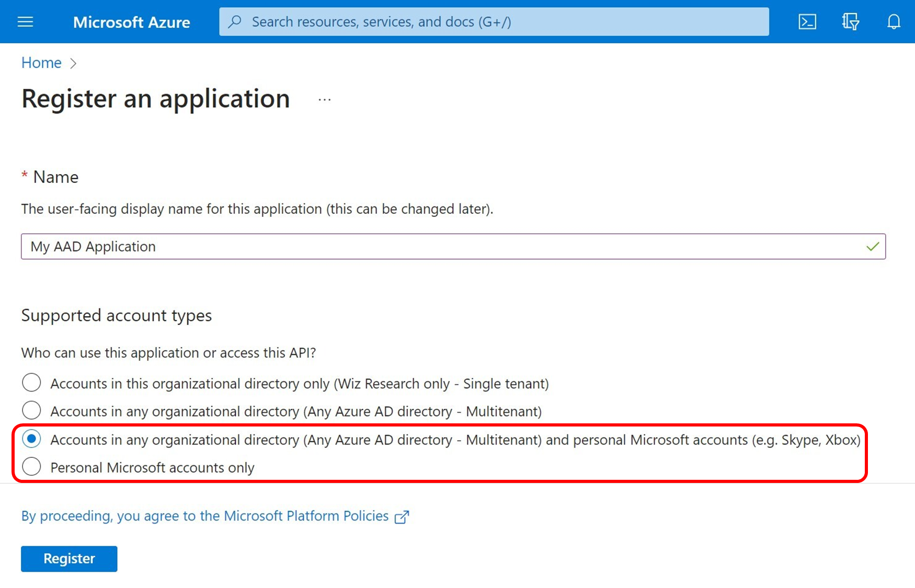Open the notifications bell
Image resolution: width=915 pixels, height=588 pixels.
click(894, 21)
